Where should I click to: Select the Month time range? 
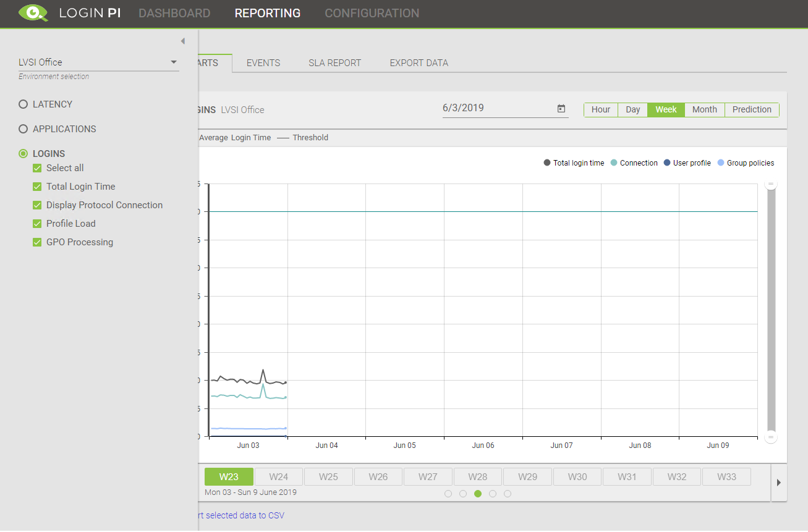pos(705,109)
